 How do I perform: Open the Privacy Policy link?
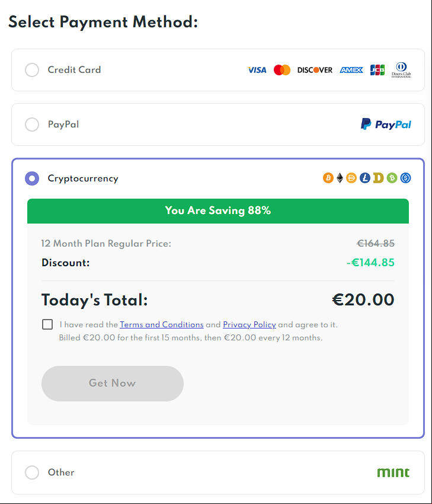coord(249,325)
